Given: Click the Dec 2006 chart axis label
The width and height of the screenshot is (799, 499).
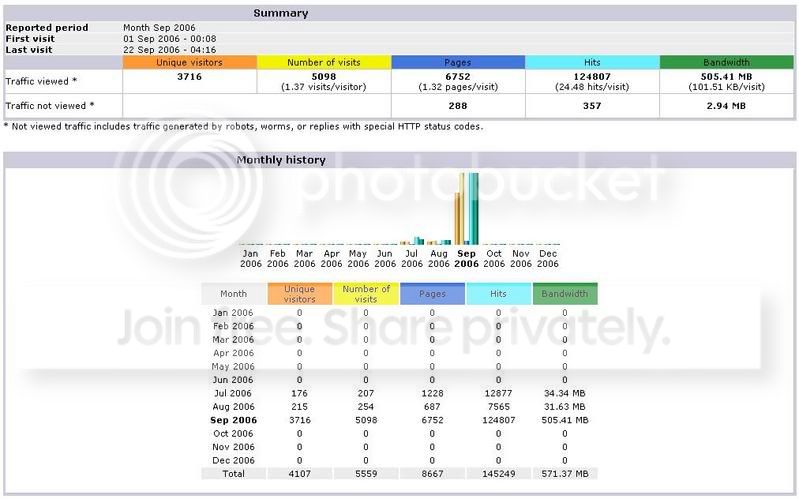Looking at the screenshot, I should pyautogui.click(x=548, y=258).
